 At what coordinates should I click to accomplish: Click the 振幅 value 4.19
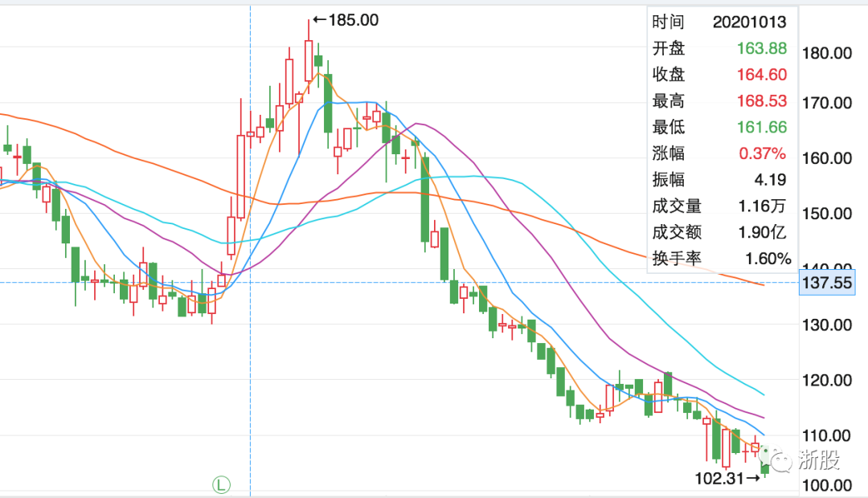tap(770, 179)
